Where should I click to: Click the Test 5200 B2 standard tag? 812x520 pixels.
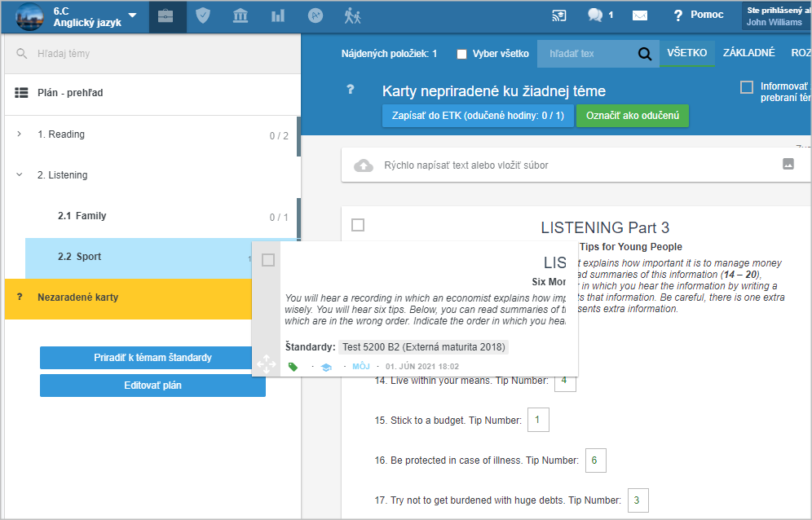[x=424, y=347]
